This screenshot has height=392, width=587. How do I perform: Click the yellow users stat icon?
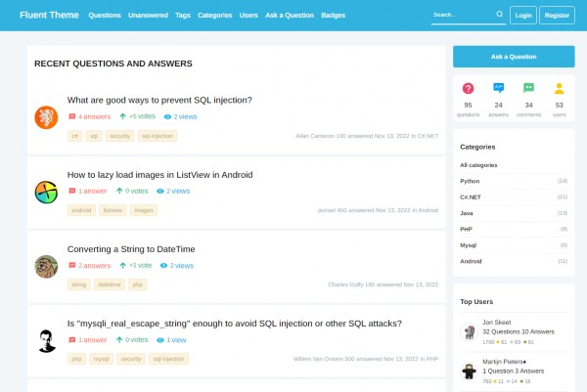tap(560, 88)
